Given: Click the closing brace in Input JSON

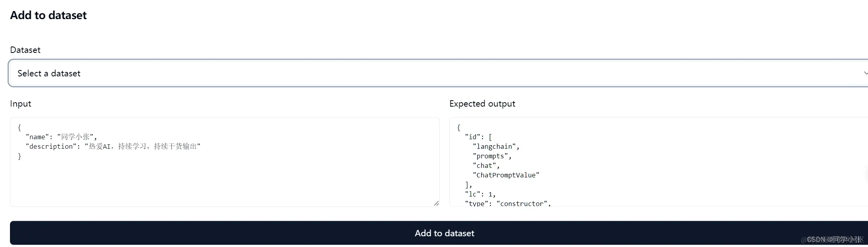Looking at the screenshot, I should (20, 156).
